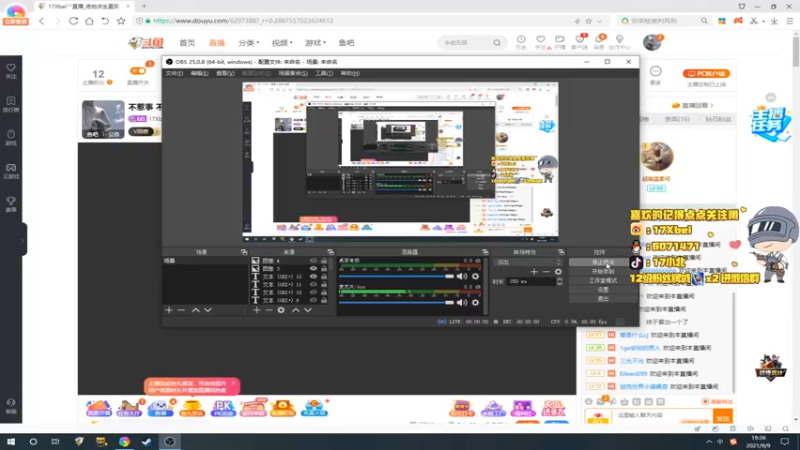The width and height of the screenshot is (800, 450).
Task: Open the PK activity icon in bottom bar
Action: click(x=223, y=408)
